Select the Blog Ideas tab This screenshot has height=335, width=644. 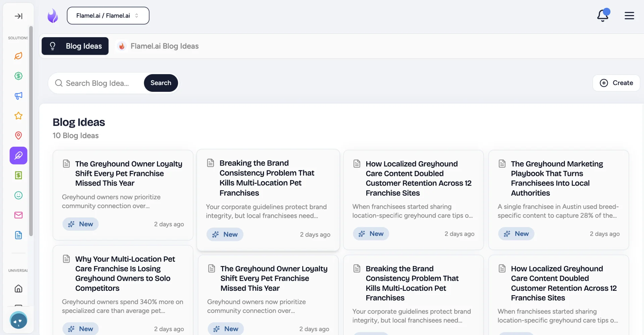click(75, 46)
